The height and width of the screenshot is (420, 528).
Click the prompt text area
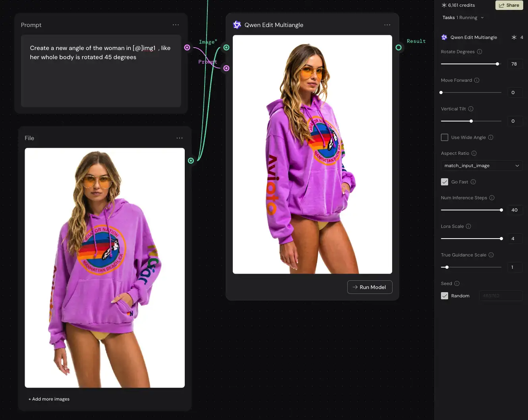point(101,71)
